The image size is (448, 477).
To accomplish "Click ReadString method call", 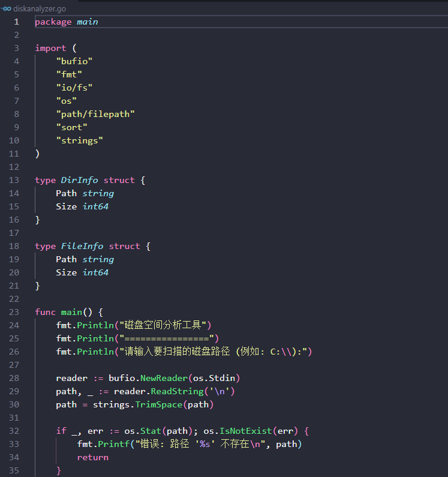I will (177, 391).
